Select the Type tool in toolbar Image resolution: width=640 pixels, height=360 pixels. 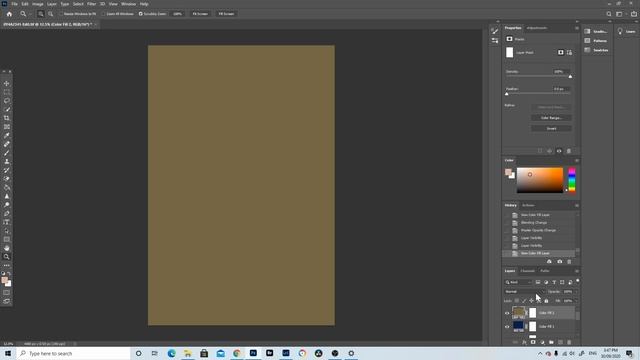pos(7,222)
